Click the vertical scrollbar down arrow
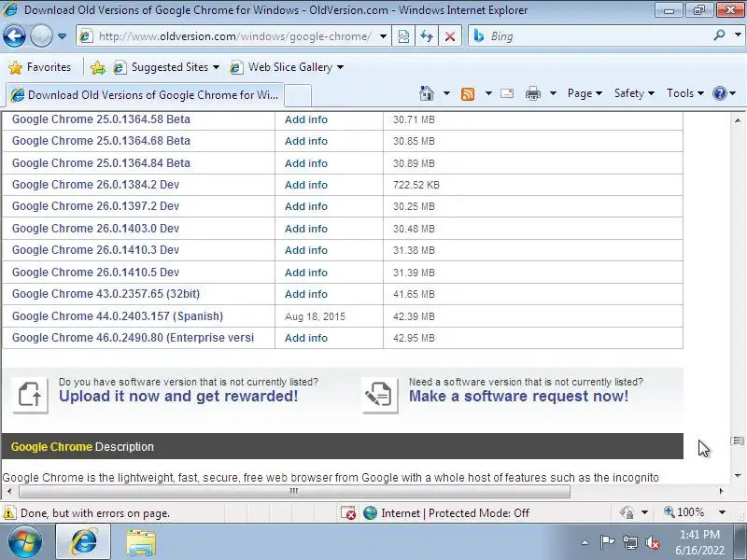This screenshot has height=560, width=747. pos(738,475)
